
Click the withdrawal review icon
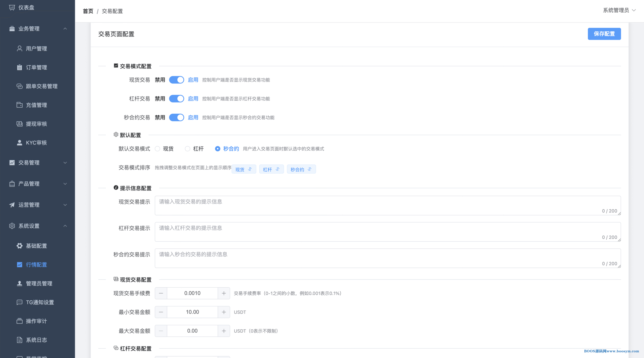click(x=19, y=124)
